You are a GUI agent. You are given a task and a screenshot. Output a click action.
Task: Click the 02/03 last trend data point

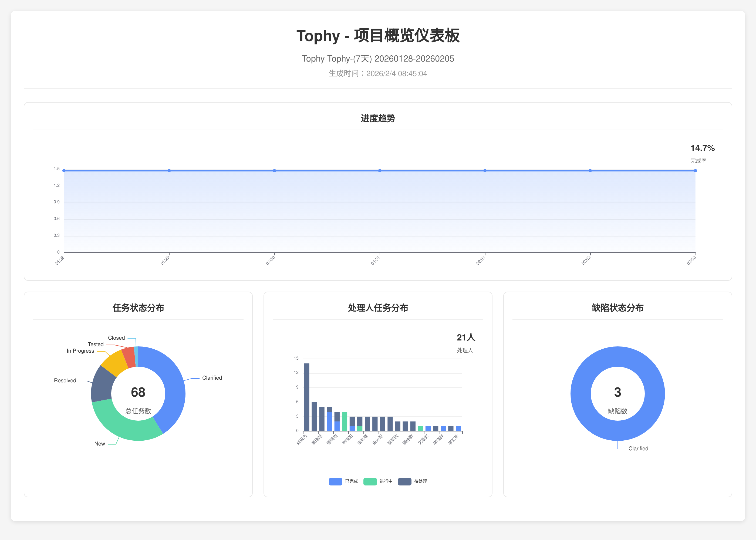tap(695, 171)
